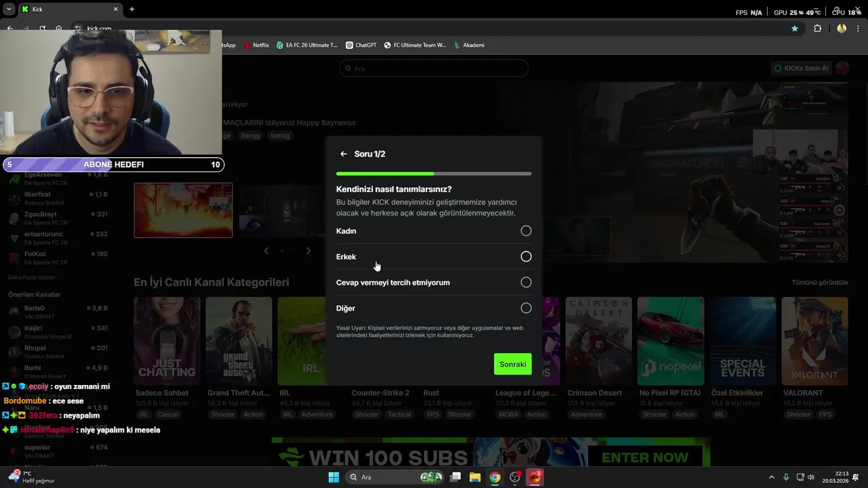Open the Chrome extensions puzzle icon
Screen dimensions: 868x488
[x=817, y=28]
